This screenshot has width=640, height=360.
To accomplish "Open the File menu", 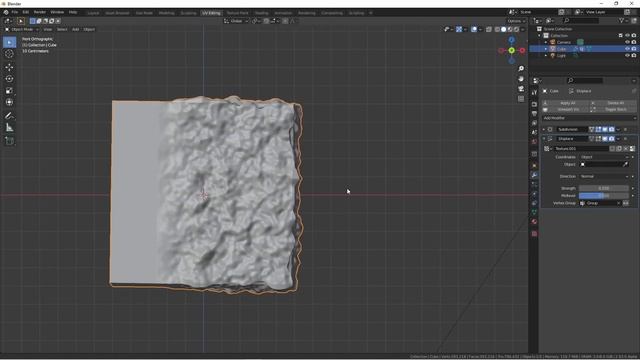I will tap(15, 12).
